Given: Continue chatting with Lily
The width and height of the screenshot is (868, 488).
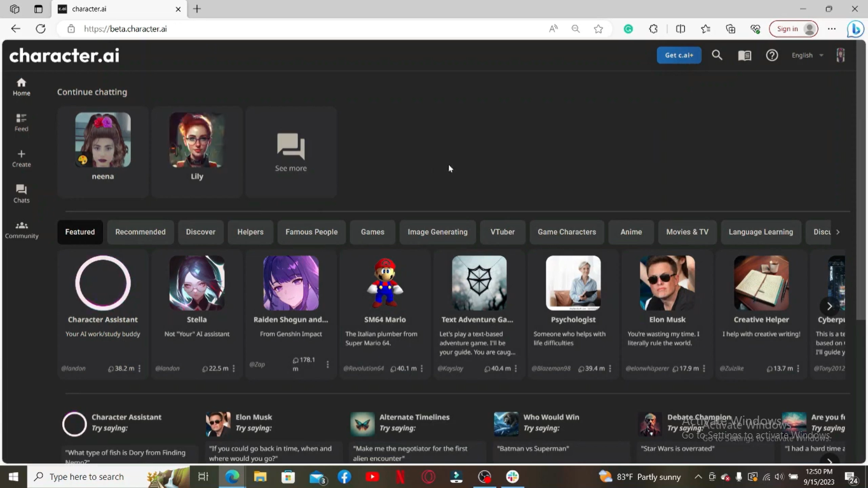Looking at the screenshot, I should 197,151.
